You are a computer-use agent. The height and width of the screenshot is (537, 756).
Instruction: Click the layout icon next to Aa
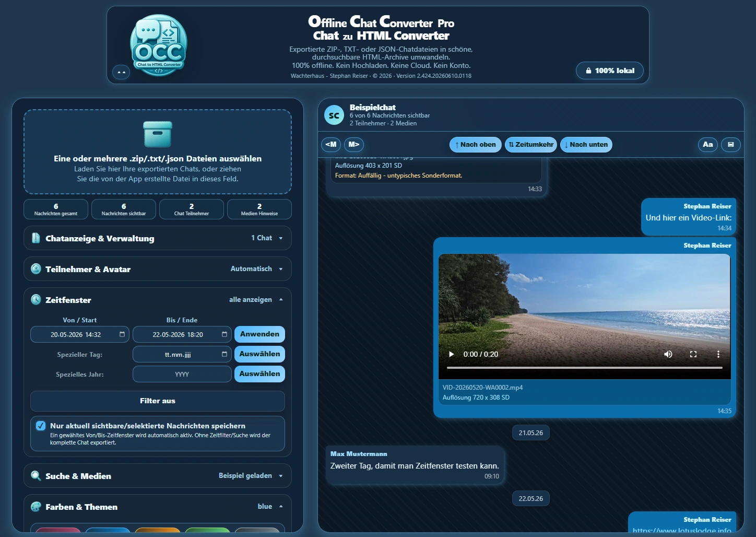tap(731, 145)
